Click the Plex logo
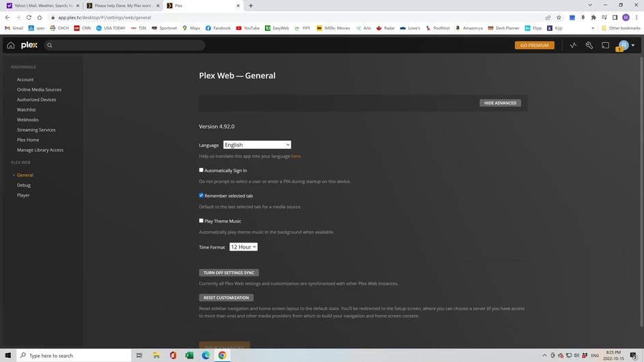This screenshot has width=644, height=362. click(29, 45)
